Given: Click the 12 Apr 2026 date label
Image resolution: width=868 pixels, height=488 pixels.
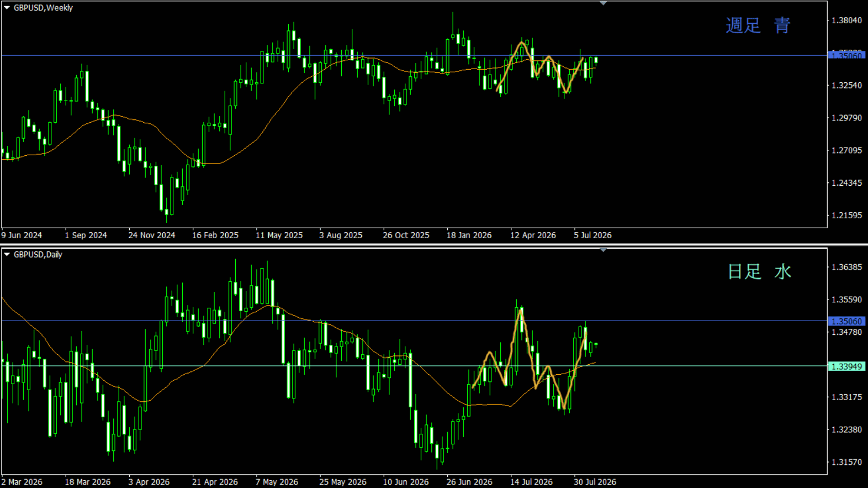Looking at the screenshot, I should coord(533,235).
